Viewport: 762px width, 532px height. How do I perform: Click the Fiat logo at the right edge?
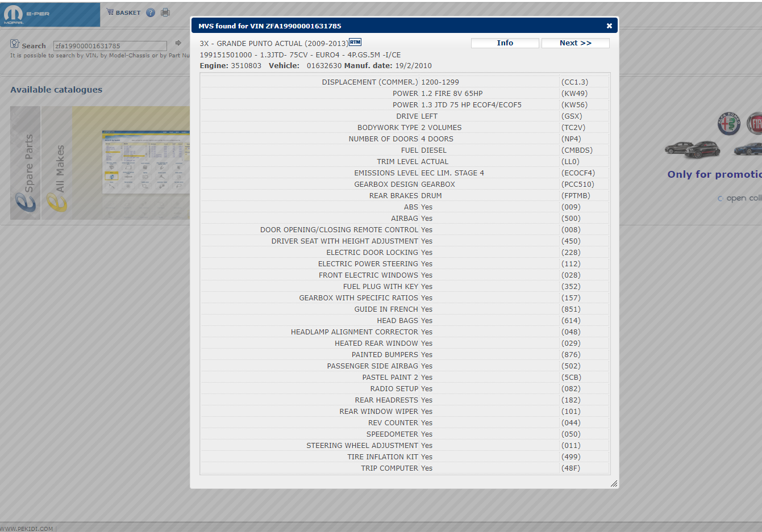[755, 124]
